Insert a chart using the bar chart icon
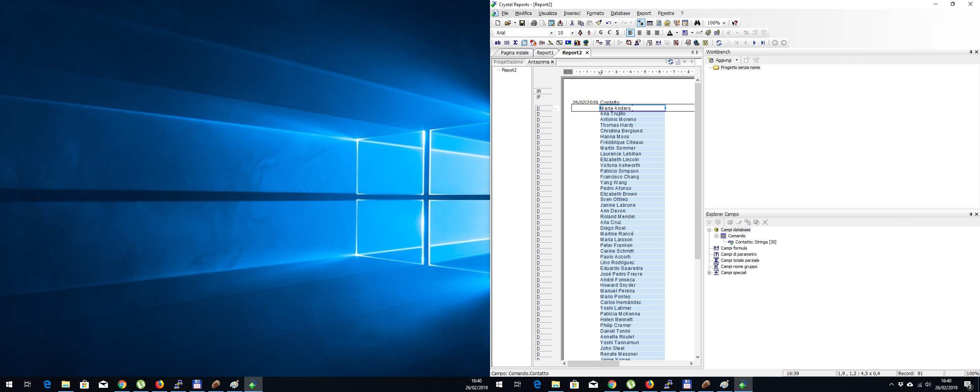 point(577,43)
